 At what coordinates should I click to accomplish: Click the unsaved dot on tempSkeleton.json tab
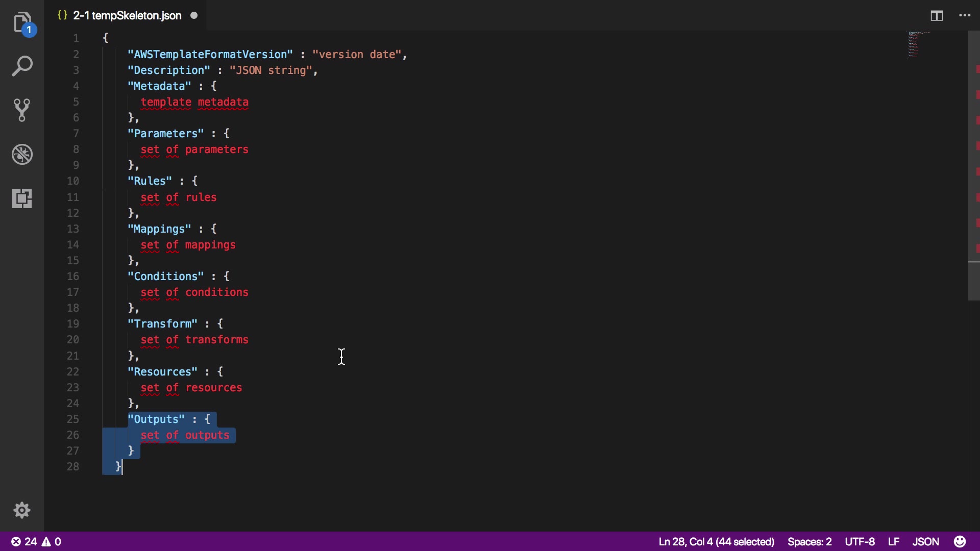pos(194,15)
